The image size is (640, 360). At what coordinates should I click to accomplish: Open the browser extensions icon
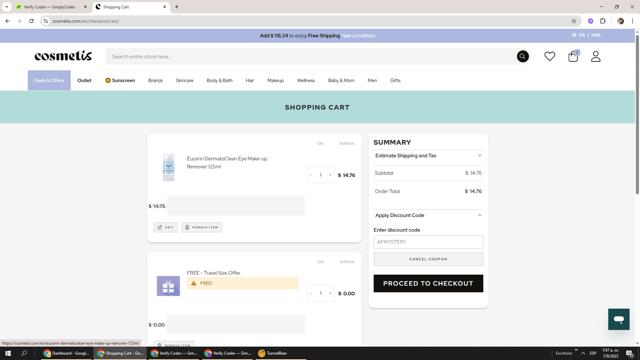click(x=602, y=21)
